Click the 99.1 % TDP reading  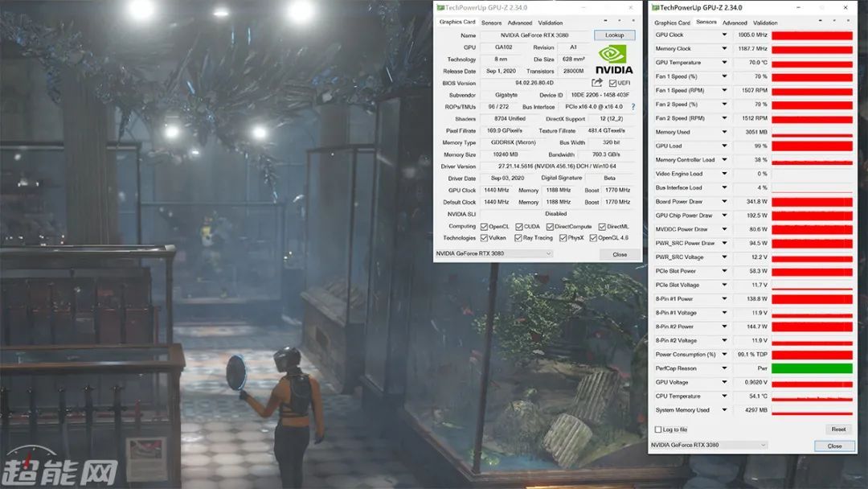coord(751,355)
